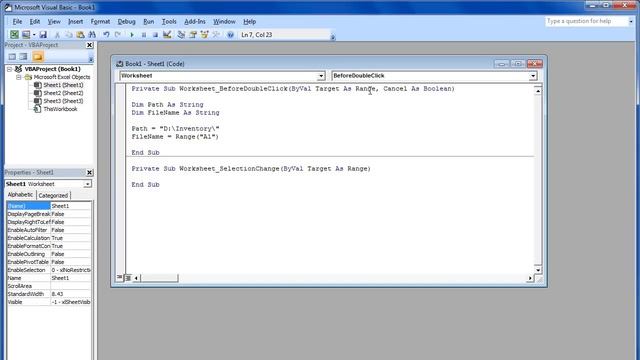
Task: Click the empty ScrollArea value field
Action: click(71, 286)
